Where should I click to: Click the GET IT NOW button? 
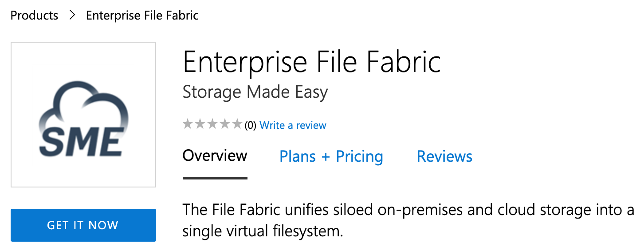pos(83,225)
